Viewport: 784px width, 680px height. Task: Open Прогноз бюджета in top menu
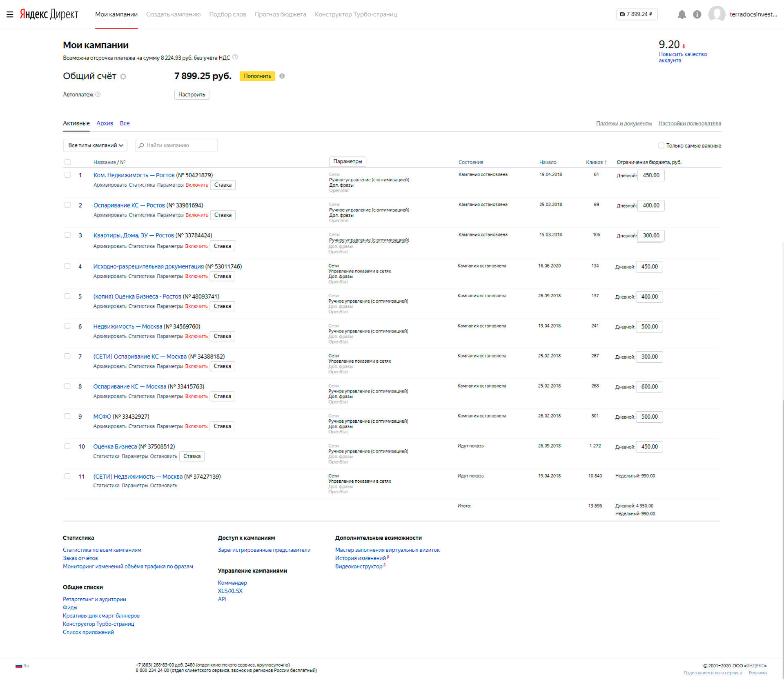tap(281, 14)
